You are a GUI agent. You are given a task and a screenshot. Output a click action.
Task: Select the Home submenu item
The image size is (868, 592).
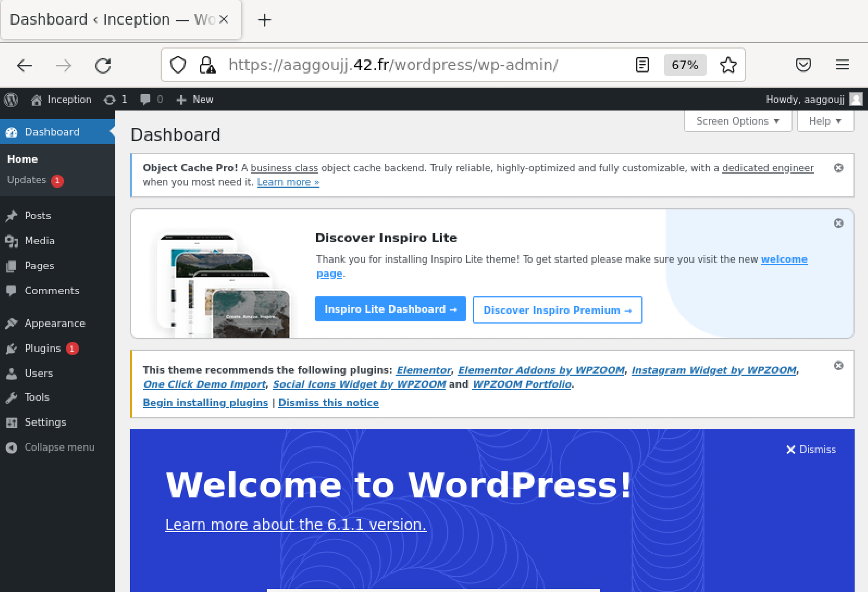point(22,159)
